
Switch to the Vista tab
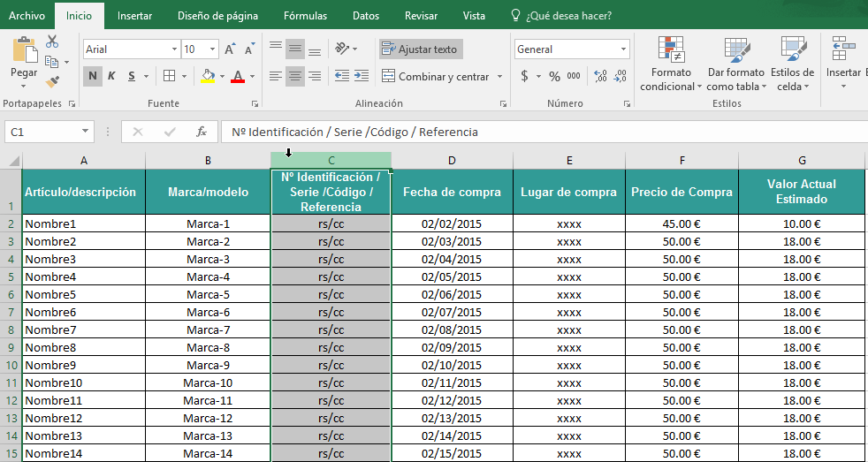(x=474, y=16)
